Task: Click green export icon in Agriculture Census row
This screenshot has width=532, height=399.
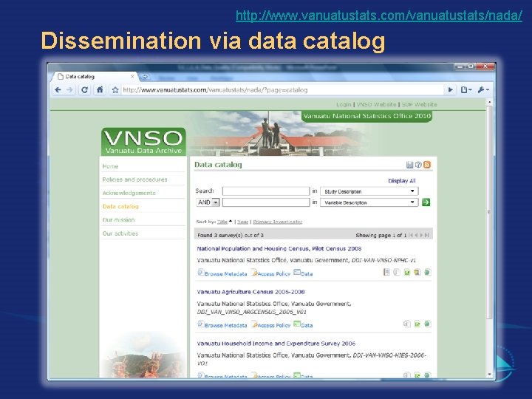Action: (x=417, y=324)
